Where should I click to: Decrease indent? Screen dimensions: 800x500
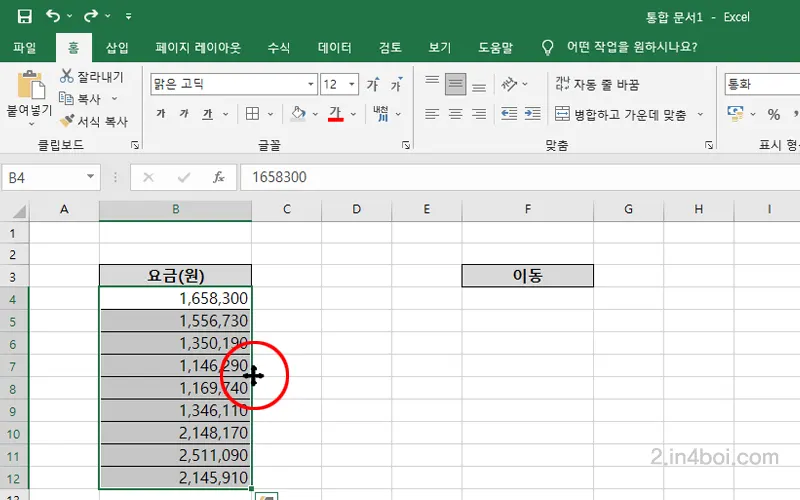coord(509,114)
